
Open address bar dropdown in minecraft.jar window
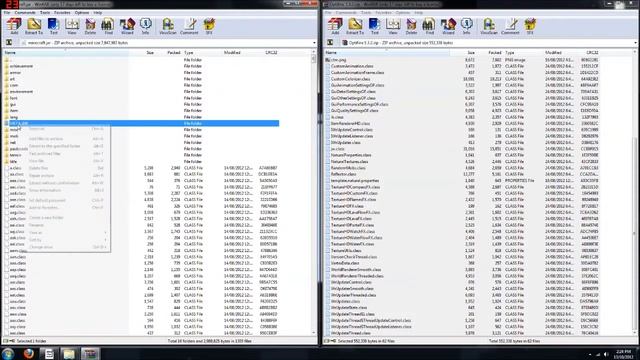(314, 42)
